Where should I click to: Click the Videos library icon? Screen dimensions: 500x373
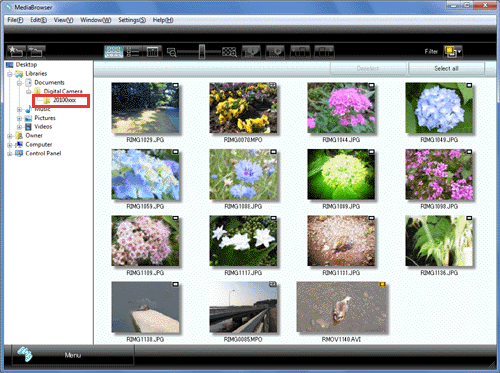(29, 127)
